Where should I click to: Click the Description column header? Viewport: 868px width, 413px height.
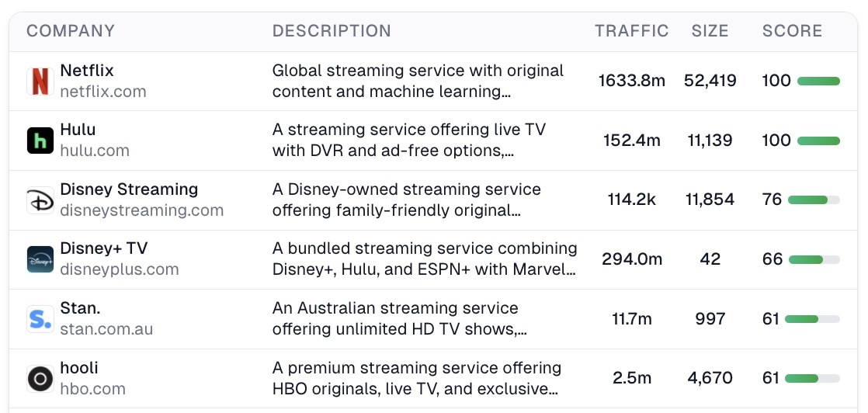(x=332, y=31)
